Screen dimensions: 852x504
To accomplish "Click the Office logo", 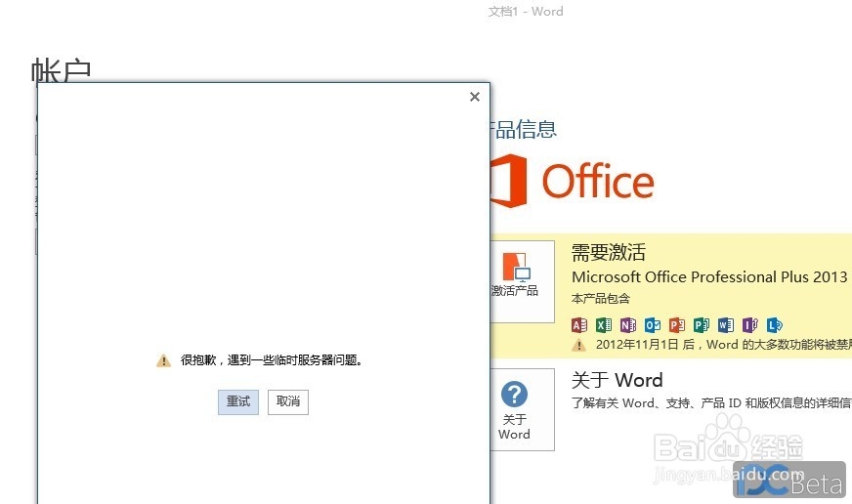I will point(572,181).
